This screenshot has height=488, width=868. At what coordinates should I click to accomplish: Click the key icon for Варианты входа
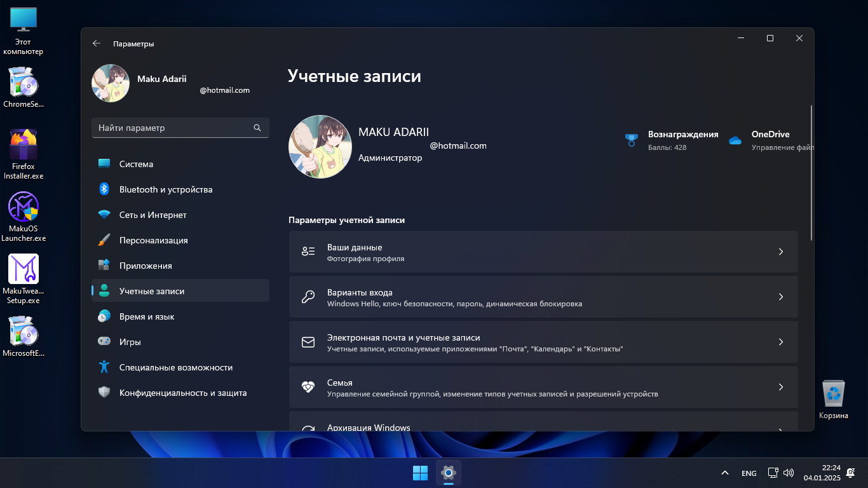pyautogui.click(x=308, y=297)
